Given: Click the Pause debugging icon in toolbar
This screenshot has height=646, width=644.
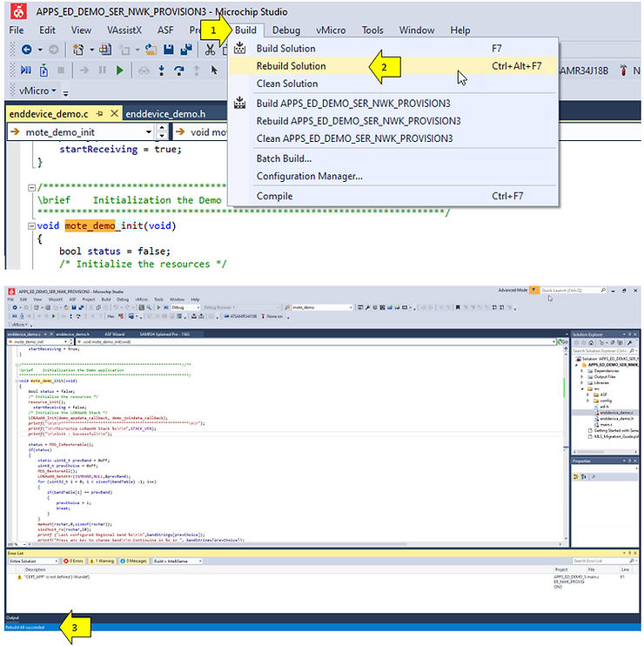Looking at the screenshot, I should point(103,70).
